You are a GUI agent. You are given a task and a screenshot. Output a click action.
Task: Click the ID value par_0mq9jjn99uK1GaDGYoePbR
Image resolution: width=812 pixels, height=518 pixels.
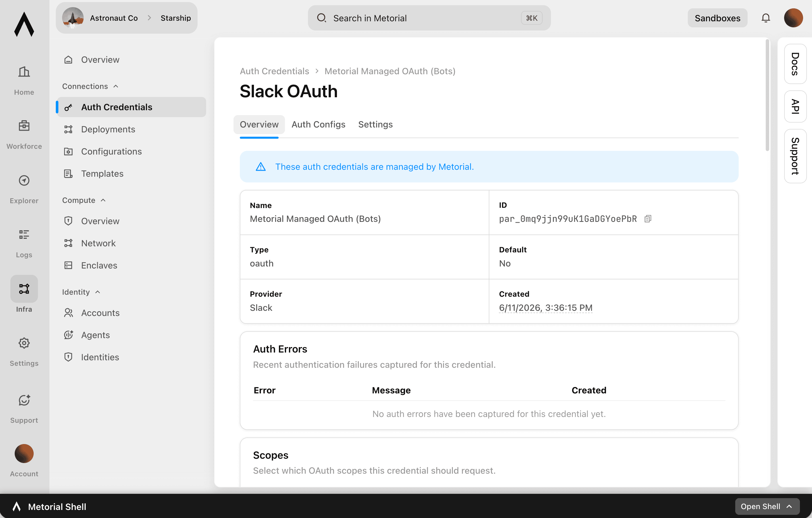tap(568, 219)
